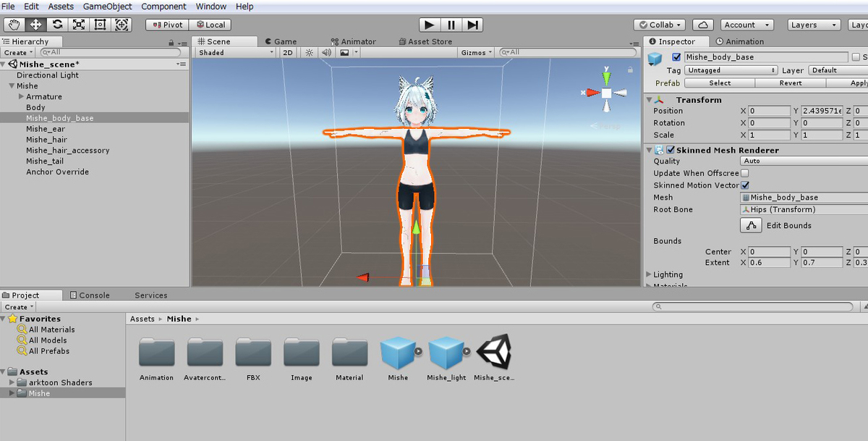
Task: Open the Tag dropdown showing Untagged
Action: click(x=731, y=70)
